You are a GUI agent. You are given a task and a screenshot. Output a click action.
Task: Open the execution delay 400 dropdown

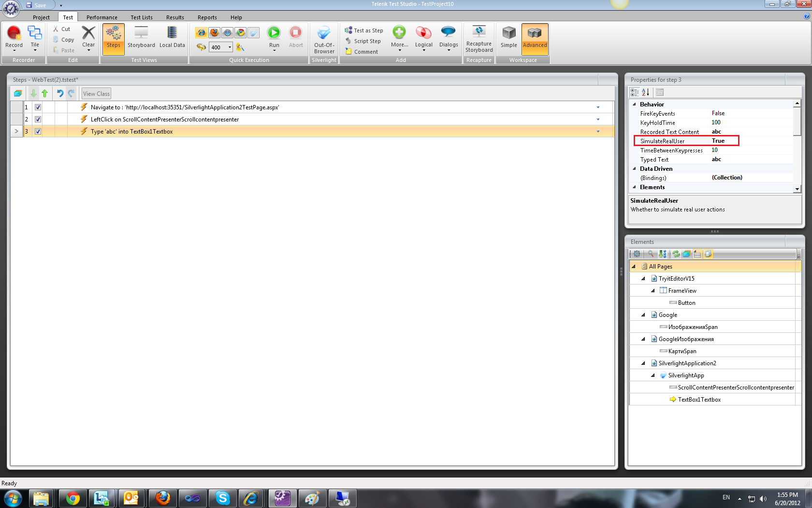point(230,47)
